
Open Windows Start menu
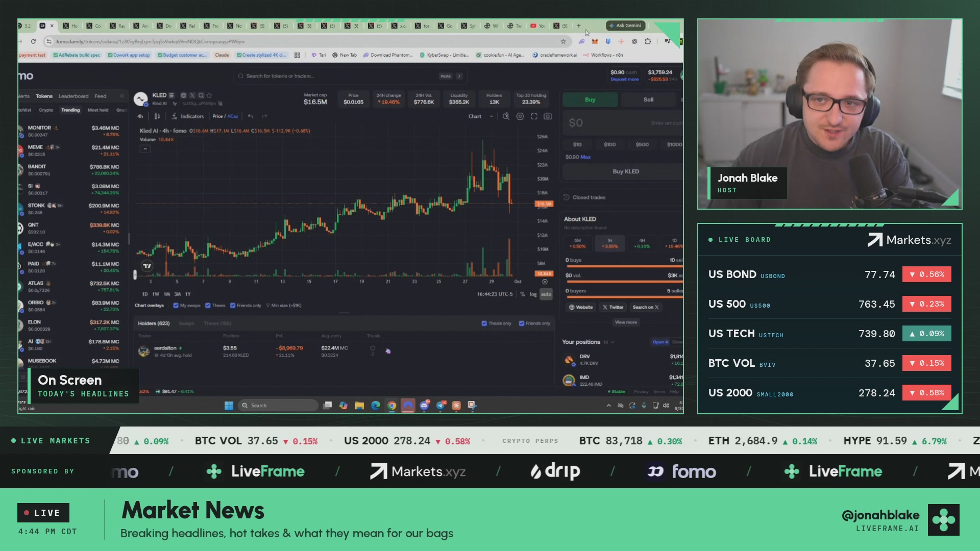[x=229, y=406]
